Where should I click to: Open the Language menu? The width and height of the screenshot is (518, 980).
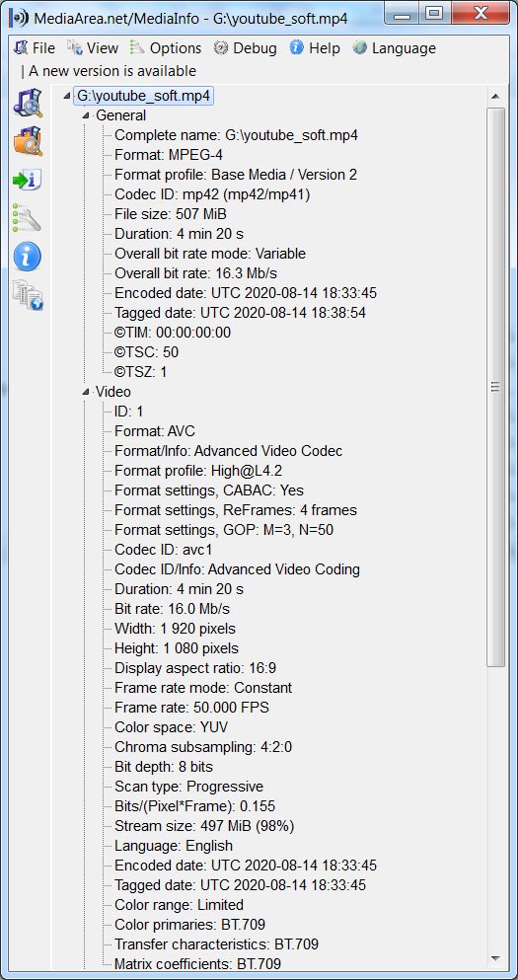394,48
